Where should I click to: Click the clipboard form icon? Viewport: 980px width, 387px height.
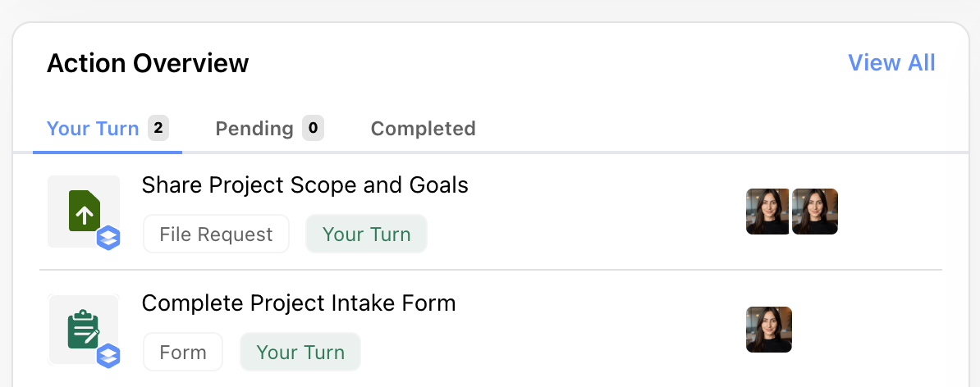click(84, 330)
